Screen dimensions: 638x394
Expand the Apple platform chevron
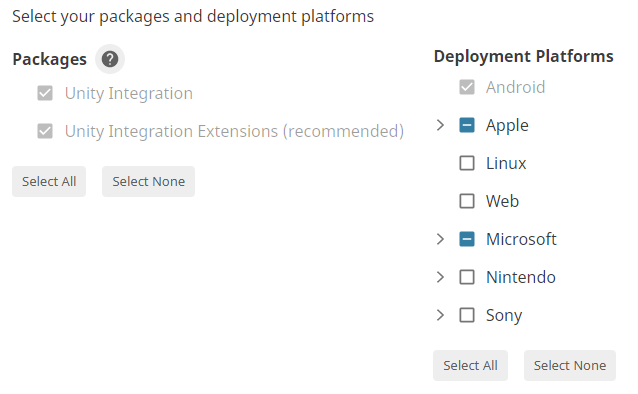(440, 125)
